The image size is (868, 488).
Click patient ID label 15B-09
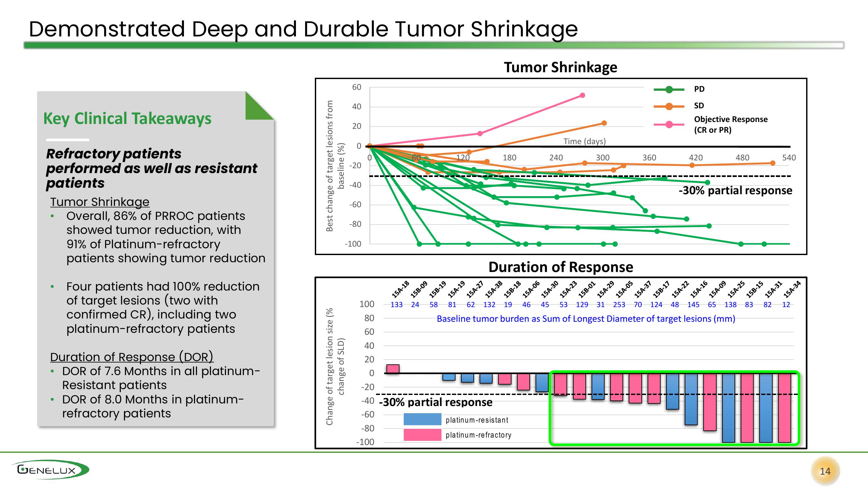[419, 289]
